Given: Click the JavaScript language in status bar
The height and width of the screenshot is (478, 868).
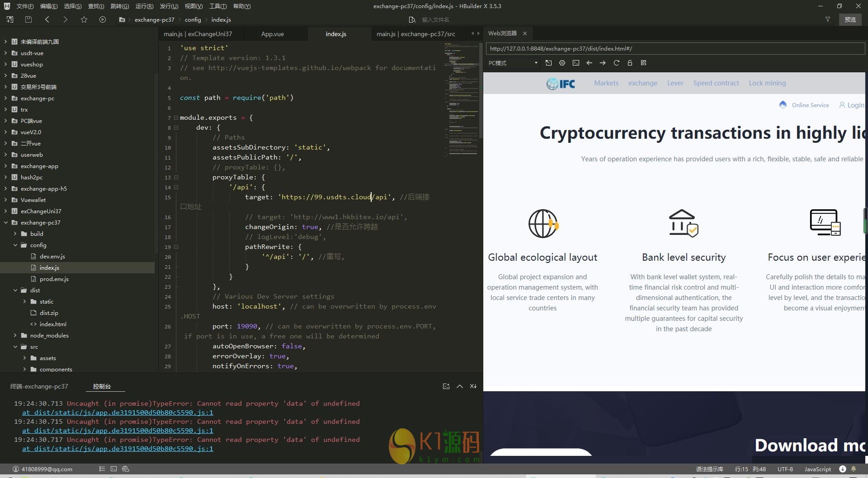Looking at the screenshot, I should [817, 469].
